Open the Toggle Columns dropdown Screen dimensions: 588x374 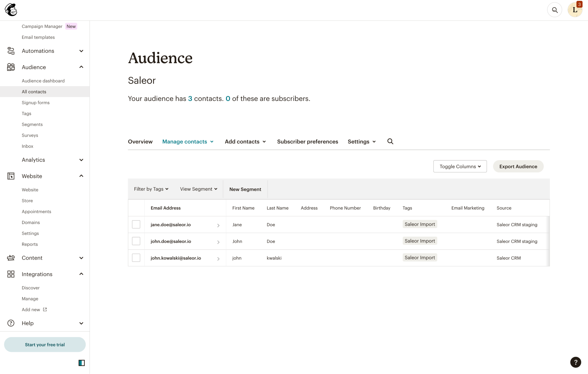point(460,166)
